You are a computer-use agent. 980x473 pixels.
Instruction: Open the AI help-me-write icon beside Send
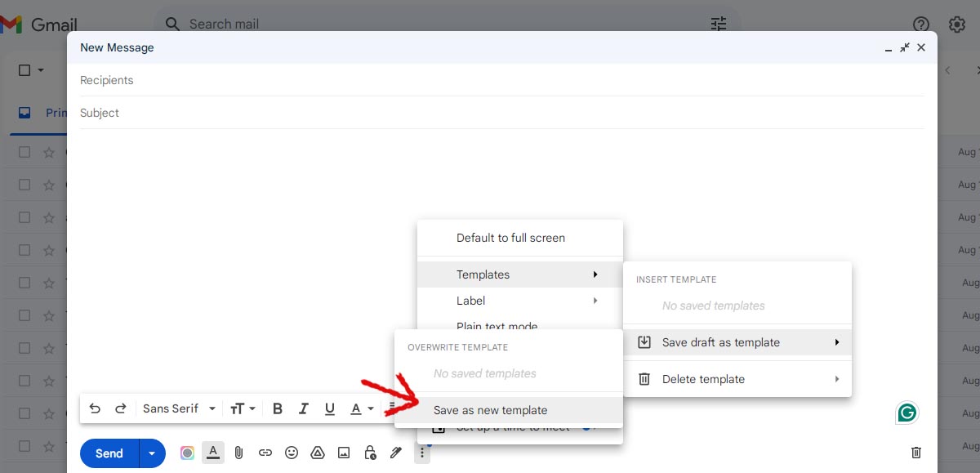pyautogui.click(x=187, y=453)
